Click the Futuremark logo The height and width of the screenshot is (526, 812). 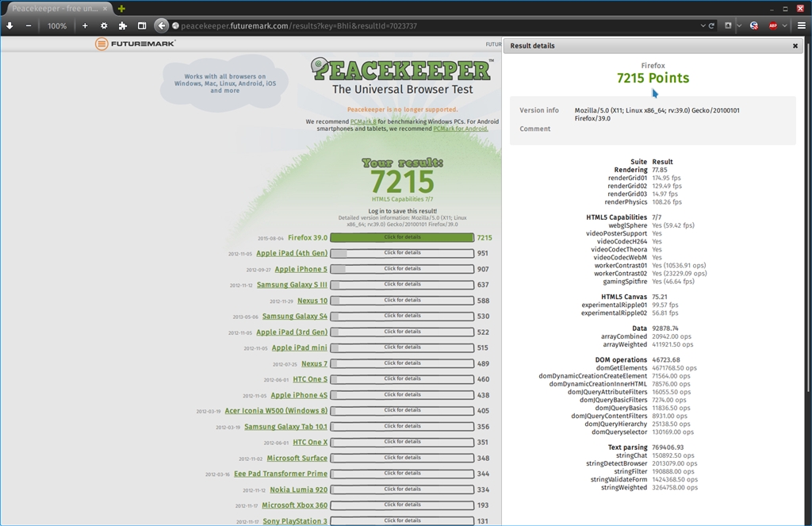[x=135, y=44]
